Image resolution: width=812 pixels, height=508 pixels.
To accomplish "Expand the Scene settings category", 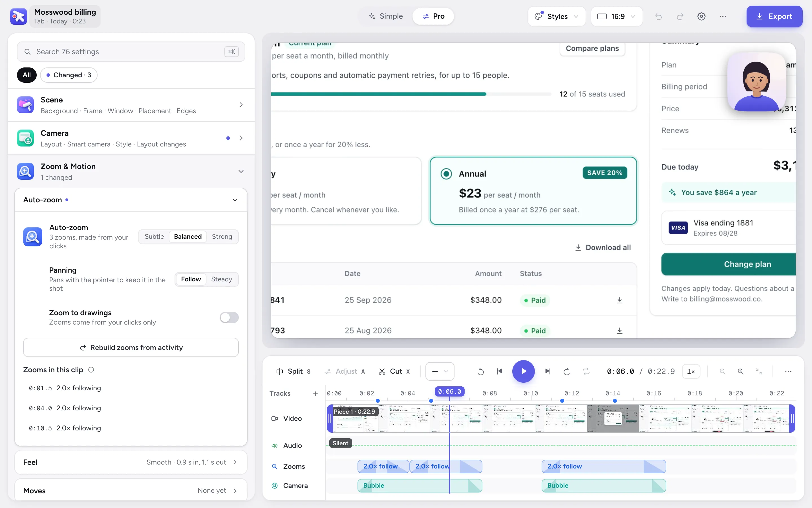I will pyautogui.click(x=131, y=105).
